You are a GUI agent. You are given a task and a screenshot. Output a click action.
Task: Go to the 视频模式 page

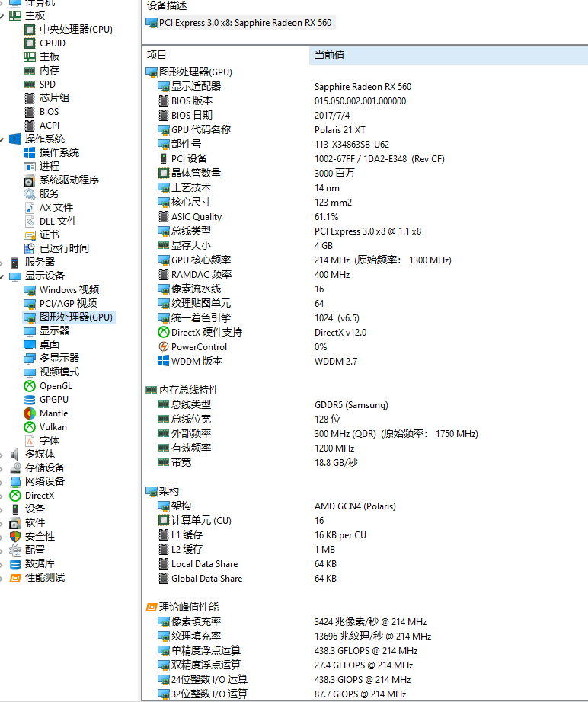59,372
